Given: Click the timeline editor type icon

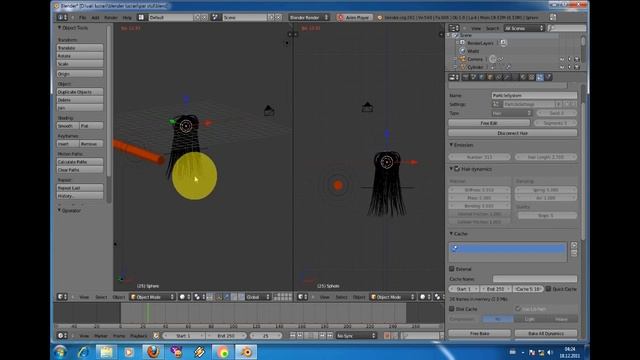Looking at the screenshot, I should point(62,336).
